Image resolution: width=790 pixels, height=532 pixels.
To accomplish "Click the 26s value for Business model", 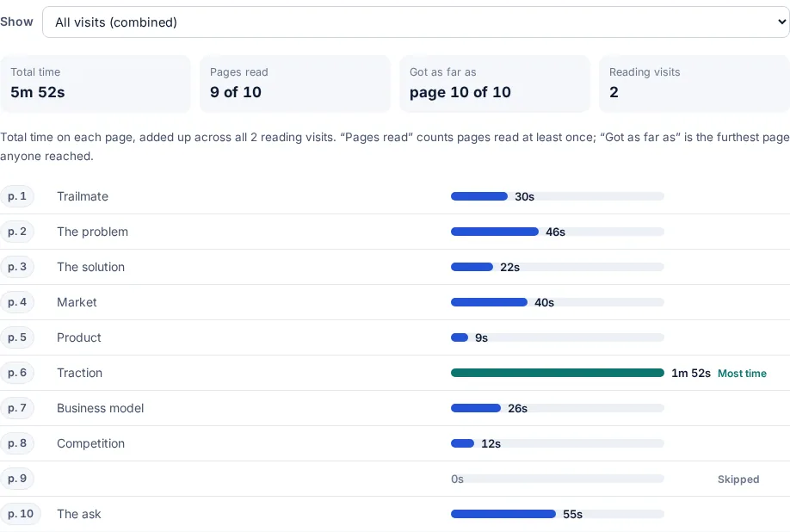I will (x=517, y=409).
